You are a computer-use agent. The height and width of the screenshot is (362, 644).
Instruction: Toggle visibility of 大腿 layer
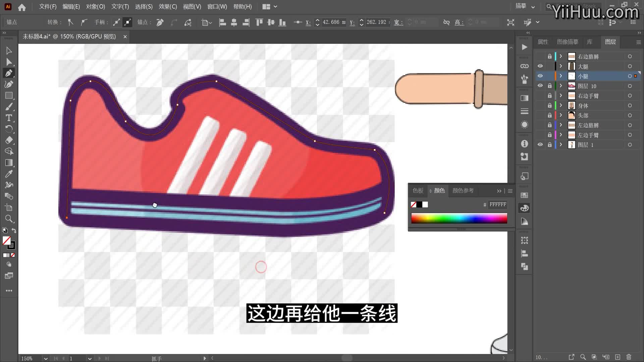pyautogui.click(x=540, y=66)
